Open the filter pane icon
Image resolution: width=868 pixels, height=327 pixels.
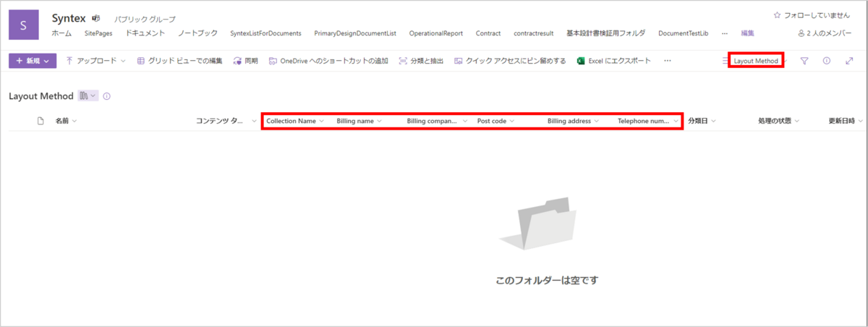coord(804,61)
